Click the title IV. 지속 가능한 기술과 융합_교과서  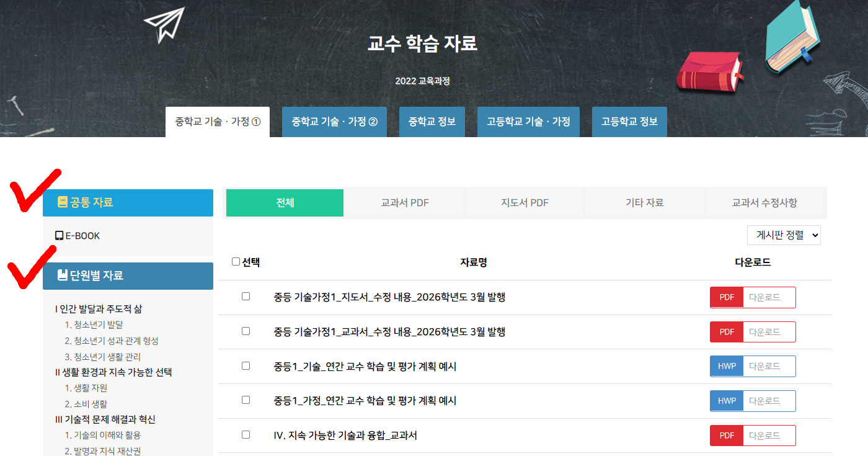pos(345,436)
